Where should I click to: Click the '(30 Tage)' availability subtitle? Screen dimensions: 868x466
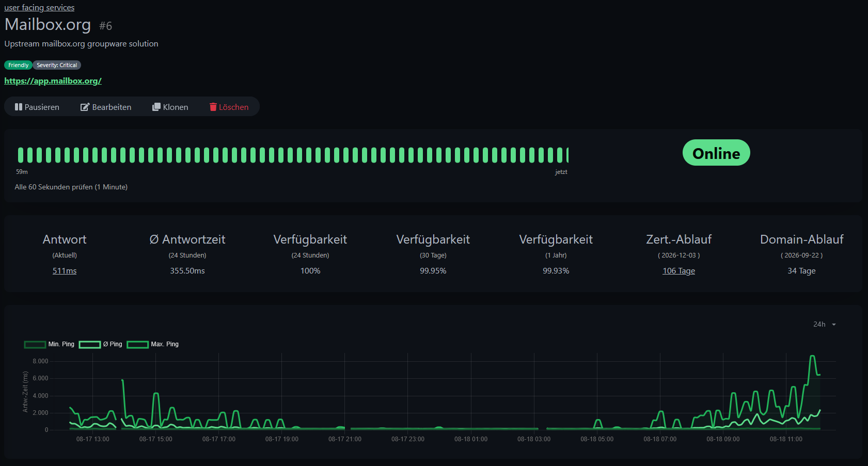(433, 255)
